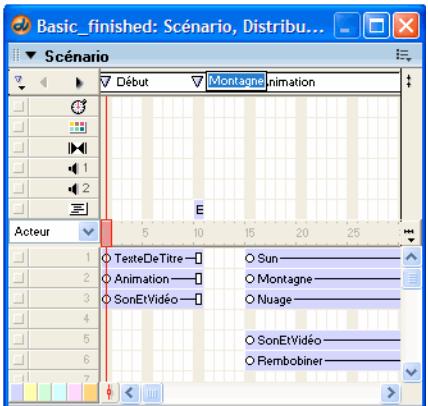Click frame 20 on the frame ruler
428x406 pixels.
(x=302, y=233)
